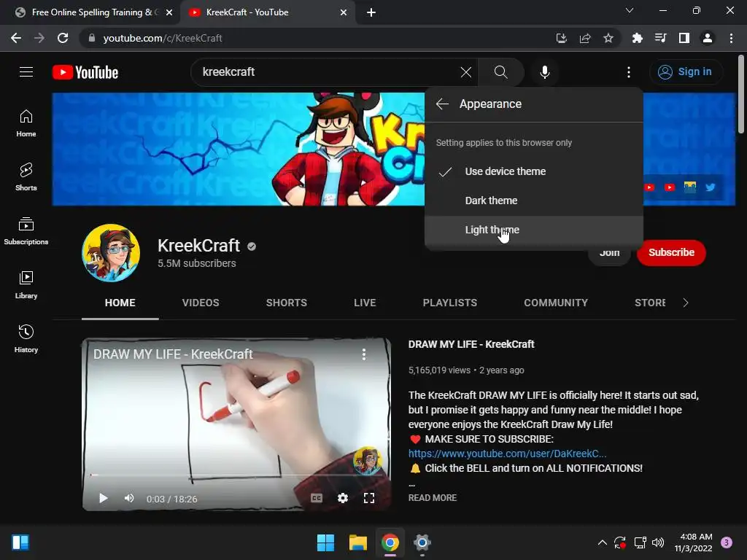Open the youtube.com/user/DaKreekC link

(x=507, y=454)
